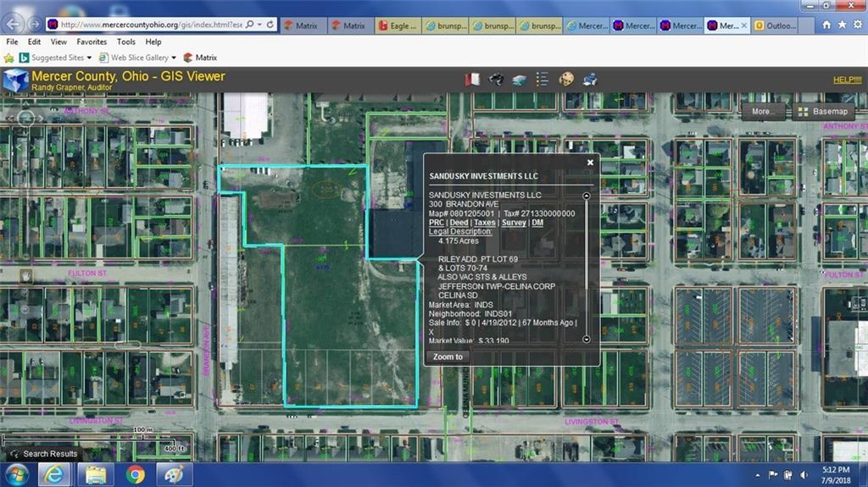Viewport: 868px width, 487px height.
Task: Open the map layers stack icon
Action: point(520,80)
